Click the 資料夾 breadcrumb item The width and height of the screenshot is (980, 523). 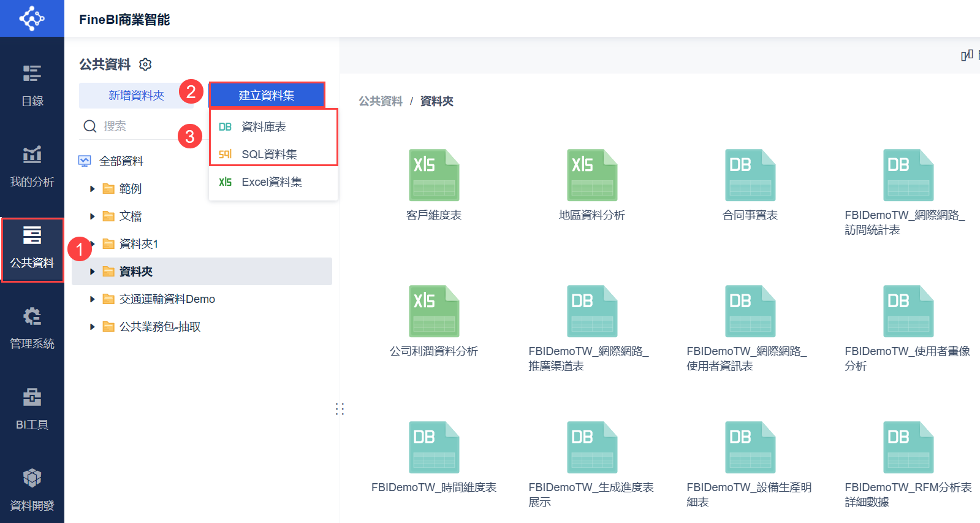[x=437, y=101]
